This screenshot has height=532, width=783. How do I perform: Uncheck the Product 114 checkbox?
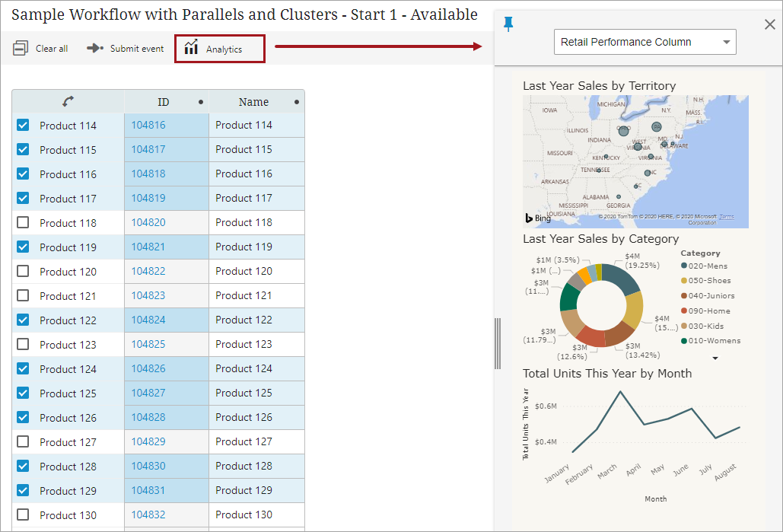click(x=23, y=125)
